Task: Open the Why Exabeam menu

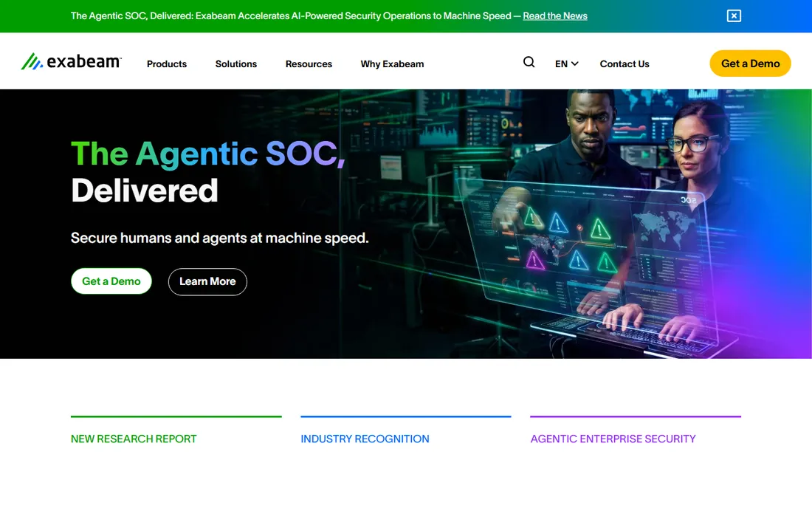Action: point(392,63)
